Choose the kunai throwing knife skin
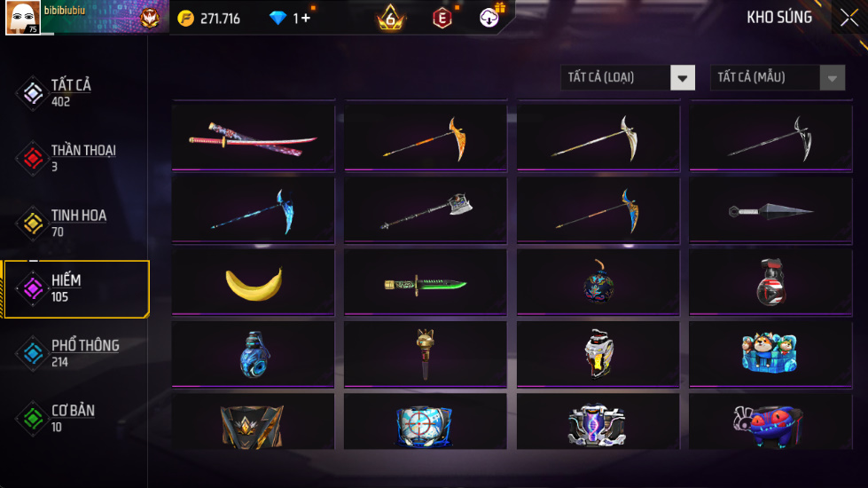 [x=770, y=210]
